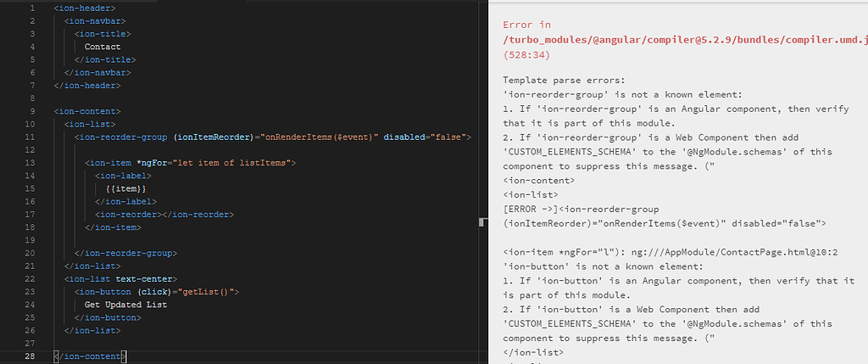
Task: Click the <ion-list> tag on line 10
Action: pos(90,124)
